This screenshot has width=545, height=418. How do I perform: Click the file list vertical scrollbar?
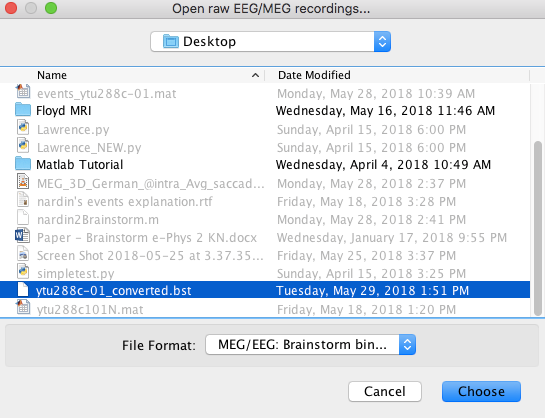537,228
